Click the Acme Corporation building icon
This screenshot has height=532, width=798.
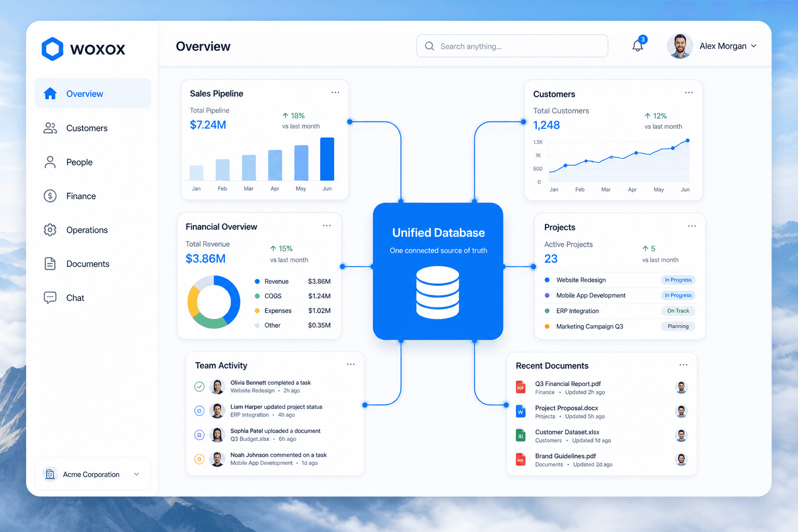click(x=50, y=474)
